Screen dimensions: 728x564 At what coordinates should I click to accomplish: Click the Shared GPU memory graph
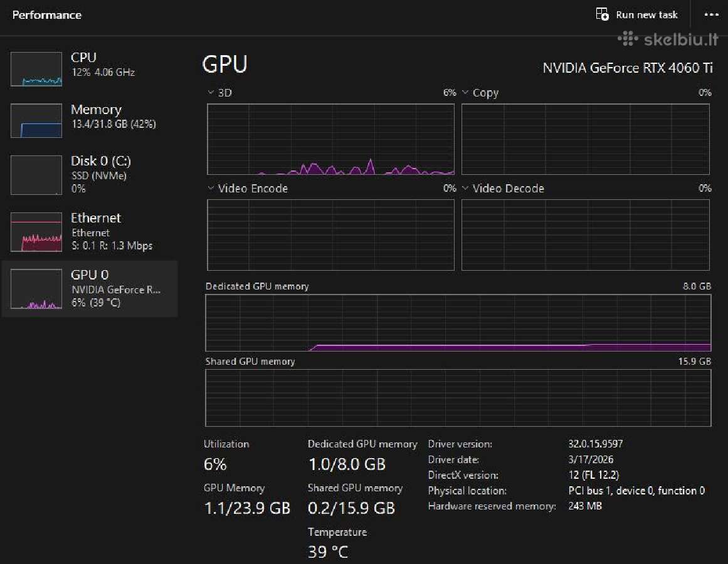coord(458,398)
